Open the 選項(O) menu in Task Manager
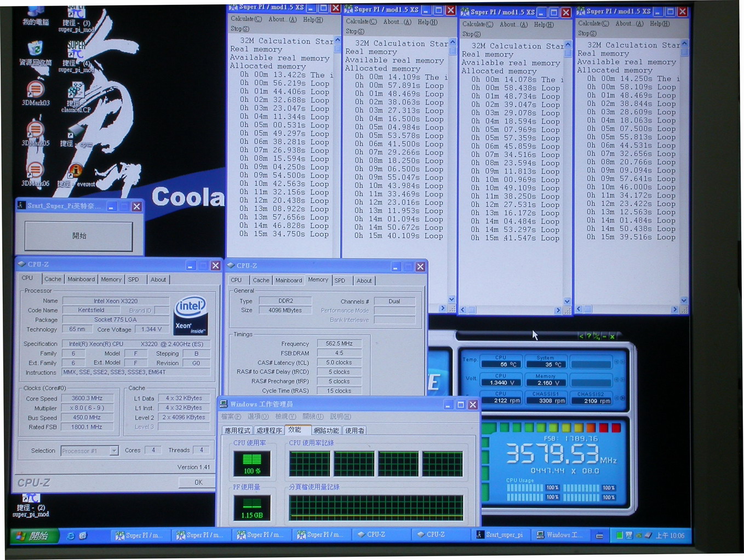Image resolution: width=744 pixels, height=560 pixels. click(x=258, y=417)
